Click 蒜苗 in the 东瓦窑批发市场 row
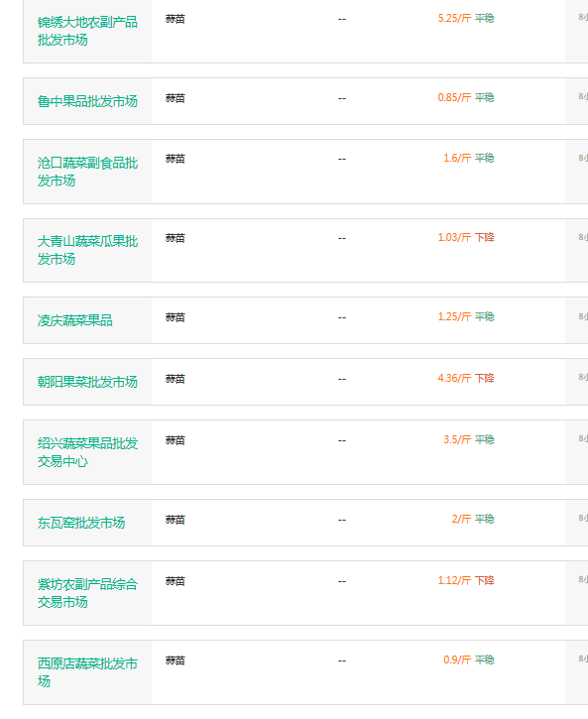This screenshot has height=719, width=588. coord(176,520)
